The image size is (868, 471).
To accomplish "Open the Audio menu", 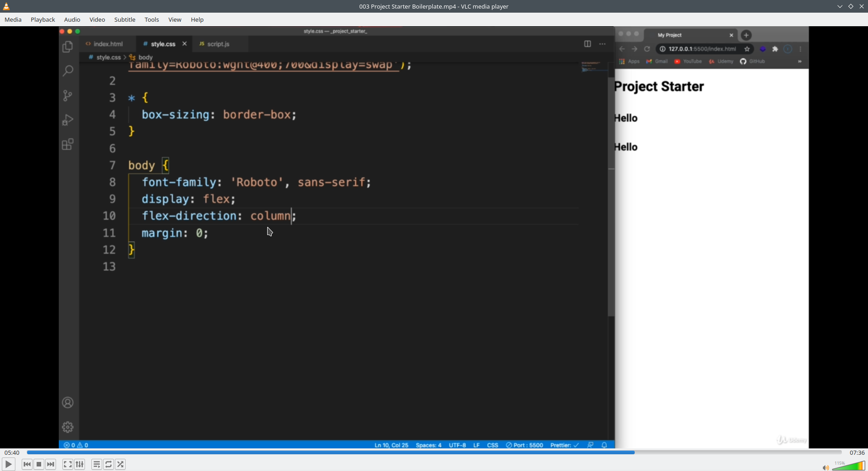I will click(72, 19).
